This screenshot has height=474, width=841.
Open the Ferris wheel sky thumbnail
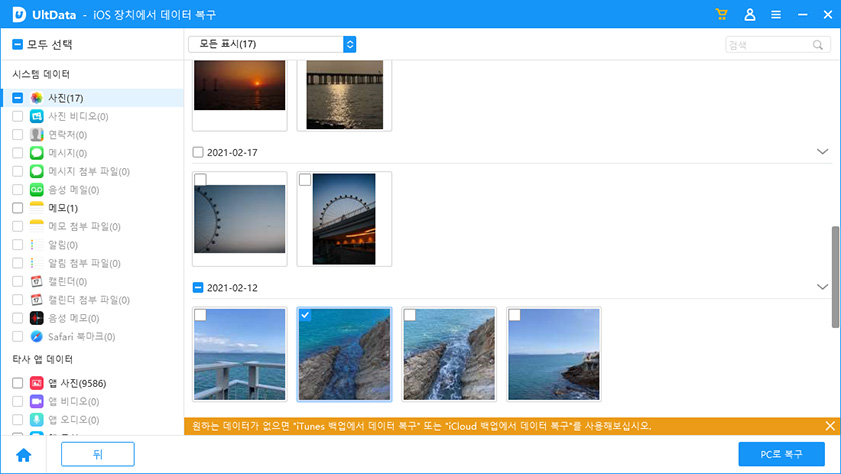(x=240, y=219)
